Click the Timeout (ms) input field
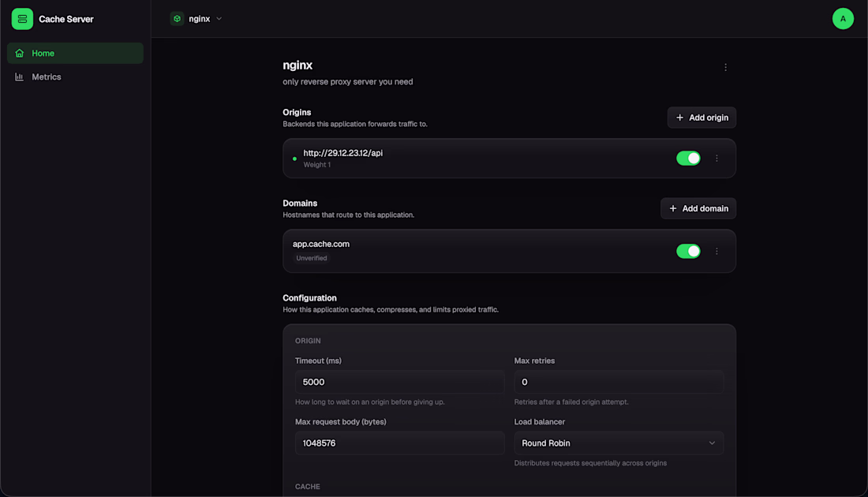This screenshot has height=497, width=868. [x=400, y=382]
